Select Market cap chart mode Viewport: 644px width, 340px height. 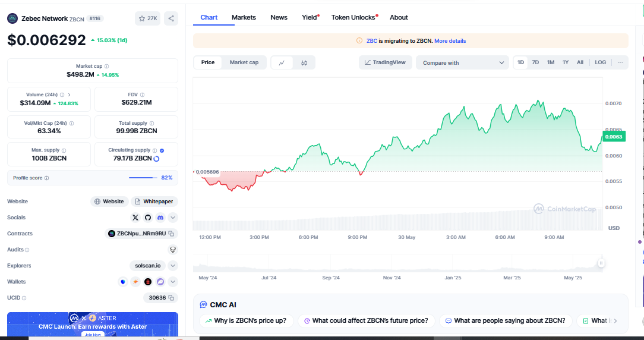coord(244,62)
